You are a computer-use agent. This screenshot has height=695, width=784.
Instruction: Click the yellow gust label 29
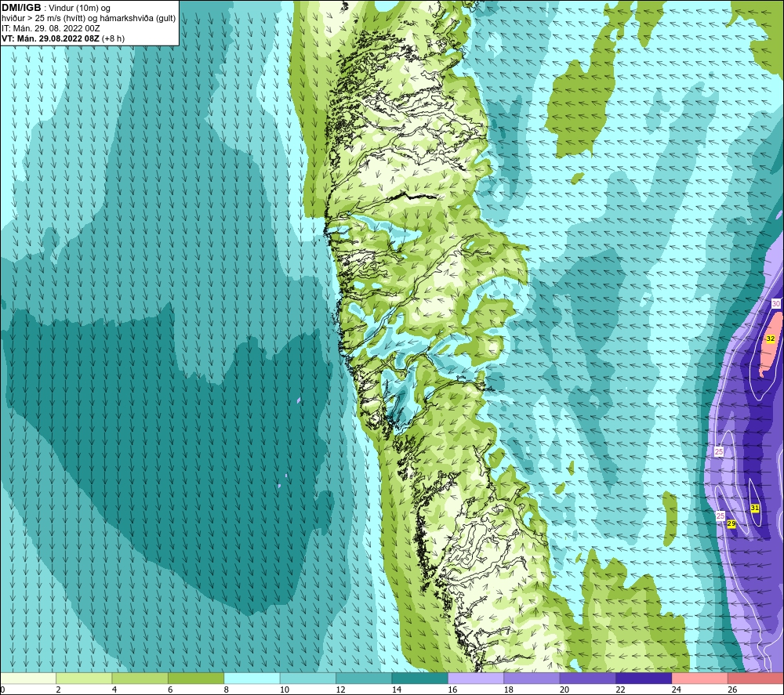731,523
